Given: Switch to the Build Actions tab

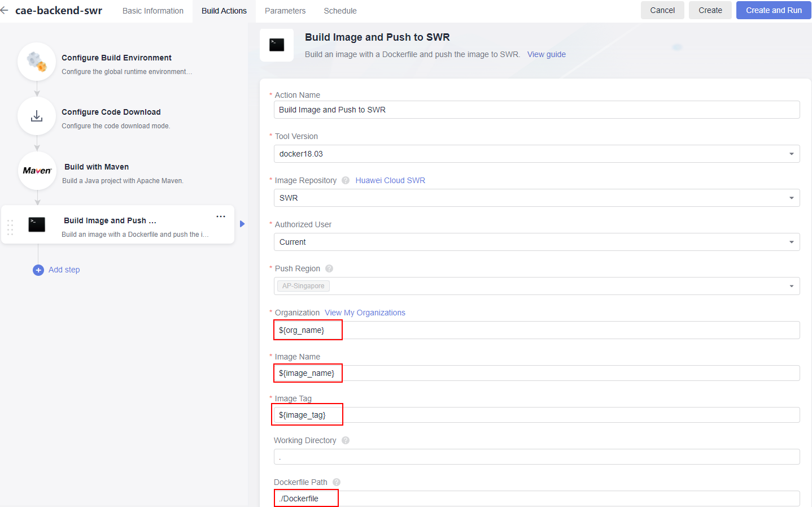Looking at the screenshot, I should 224,11.
